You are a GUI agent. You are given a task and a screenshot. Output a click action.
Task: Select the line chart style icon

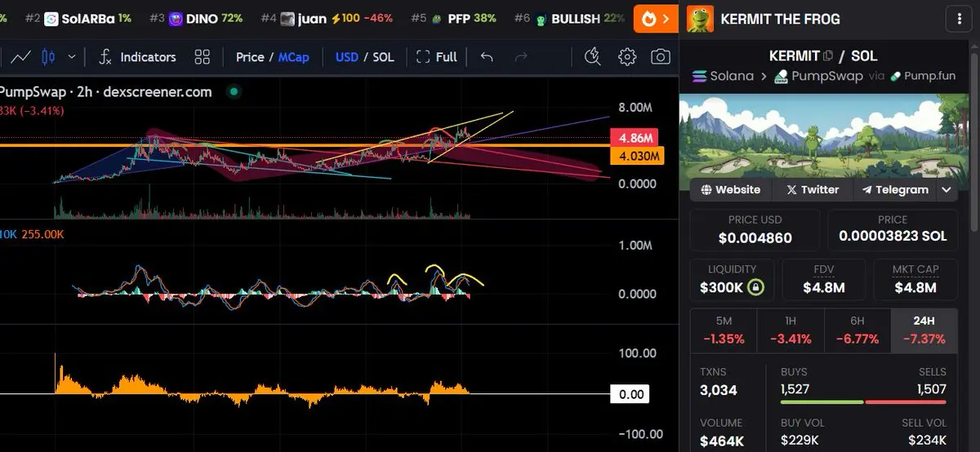[21, 57]
